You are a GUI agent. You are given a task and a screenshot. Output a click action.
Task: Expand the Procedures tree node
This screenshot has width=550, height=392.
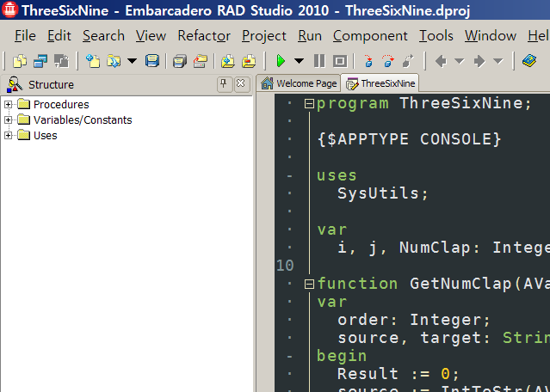(x=8, y=104)
